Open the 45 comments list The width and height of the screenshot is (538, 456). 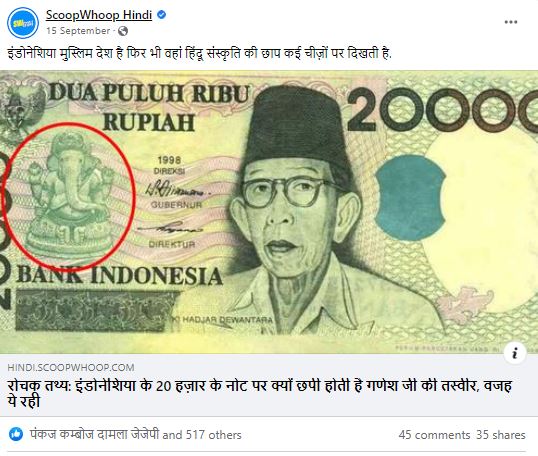[434, 435]
